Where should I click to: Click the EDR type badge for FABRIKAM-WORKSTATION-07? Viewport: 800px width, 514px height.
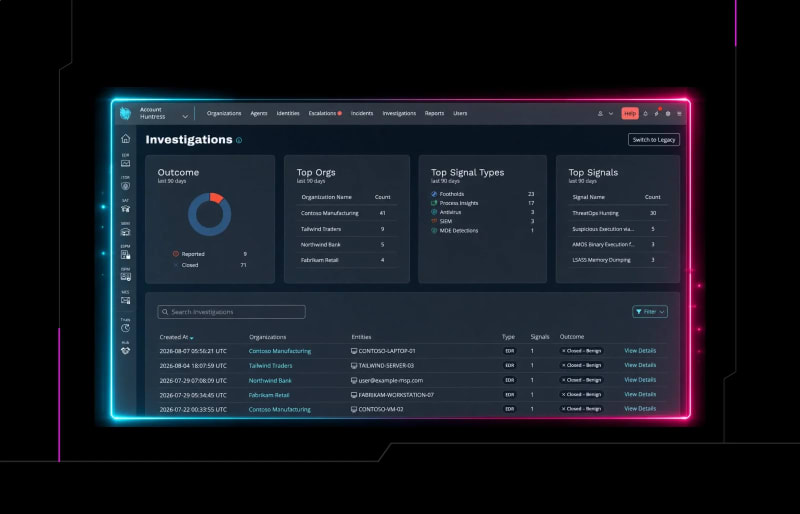click(x=510, y=395)
